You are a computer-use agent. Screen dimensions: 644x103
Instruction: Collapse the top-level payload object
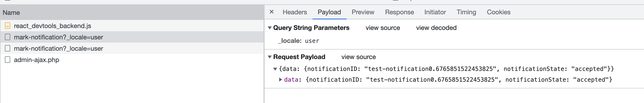(x=275, y=69)
